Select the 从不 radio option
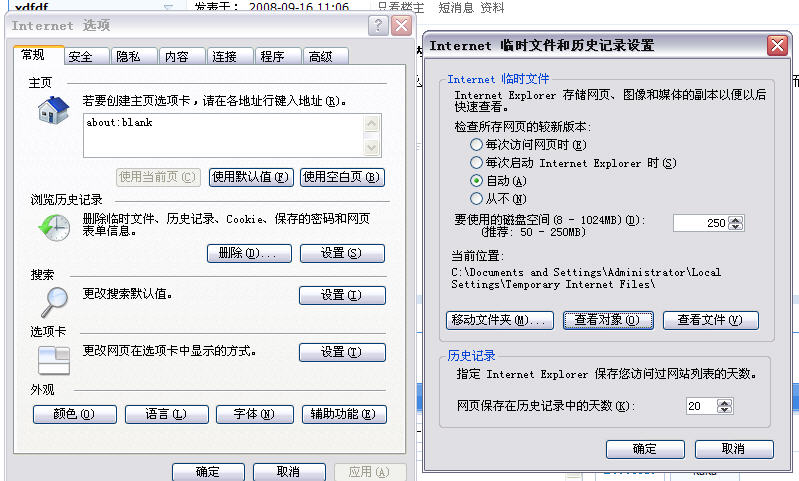Screen dimensions: 799x481 [x=476, y=198]
